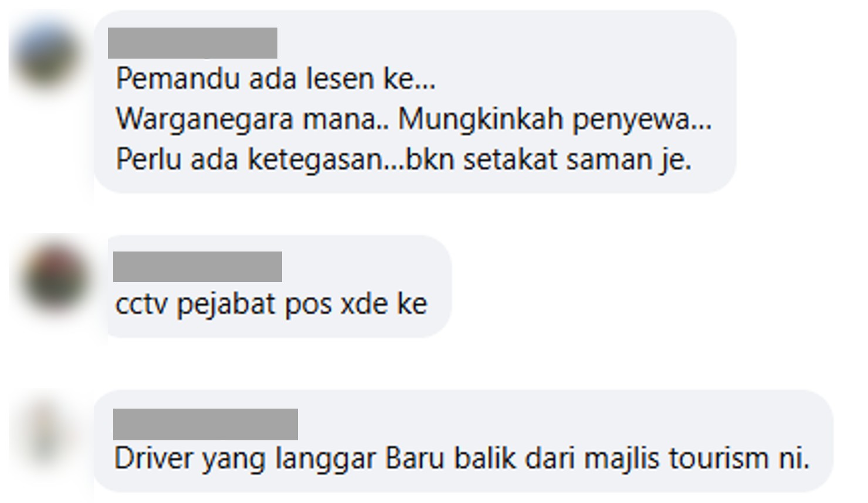Click the word "Pemandu" in first comment
The width and height of the screenshot is (868, 503).
tap(178, 79)
